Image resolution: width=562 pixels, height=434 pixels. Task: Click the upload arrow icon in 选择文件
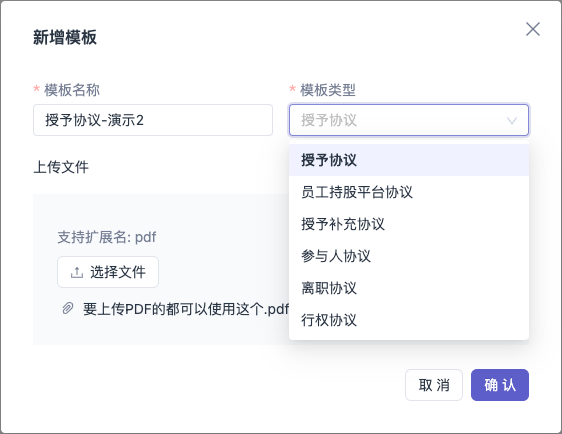click(x=77, y=272)
